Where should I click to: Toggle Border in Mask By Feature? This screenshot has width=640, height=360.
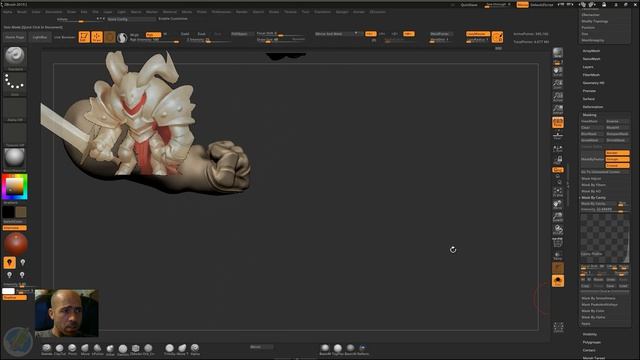pyautogui.click(x=617, y=153)
